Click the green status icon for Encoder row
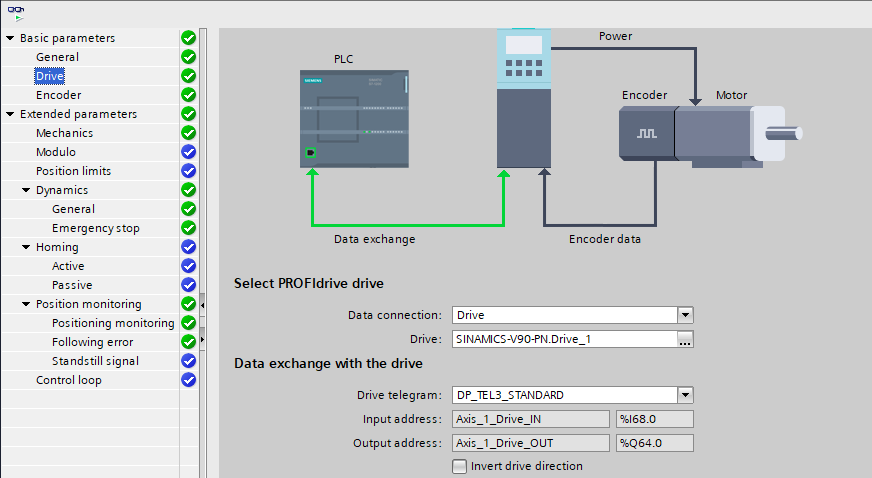Screen dimensions: 872x478 pyautogui.click(x=189, y=95)
